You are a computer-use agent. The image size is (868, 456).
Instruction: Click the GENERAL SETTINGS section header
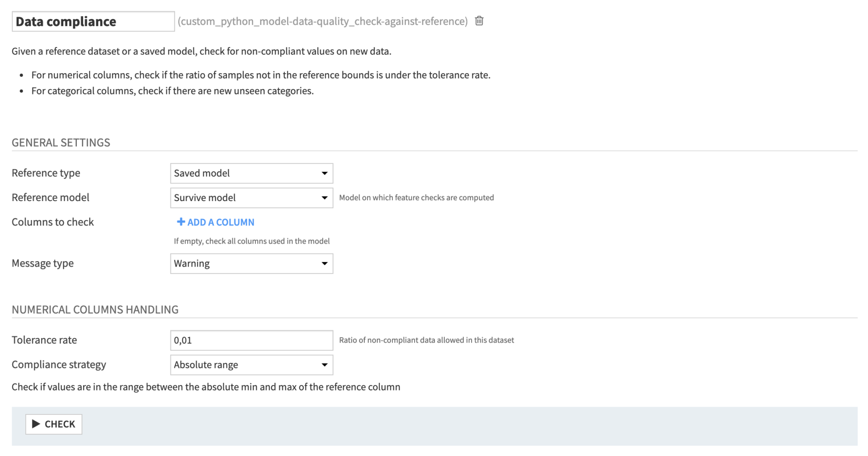pyautogui.click(x=61, y=142)
